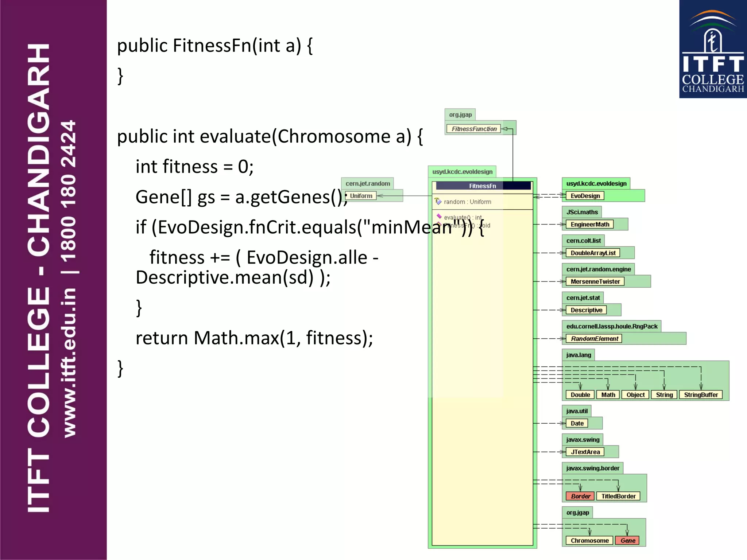Select the FitnessFn class title bar
Screen dimensions: 747x560
click(x=483, y=186)
